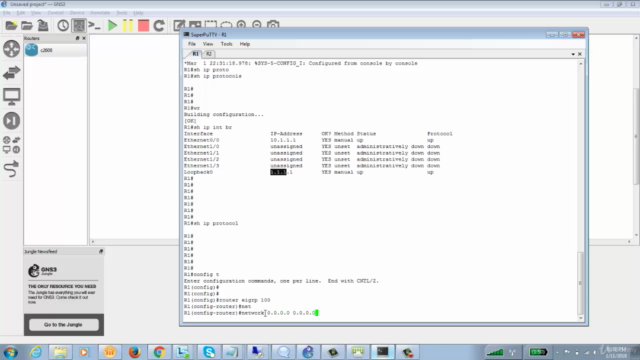Screen dimensions: 640x360
Task: Undock the Jungle Newsfeed panel
Action: (x=101, y=251)
